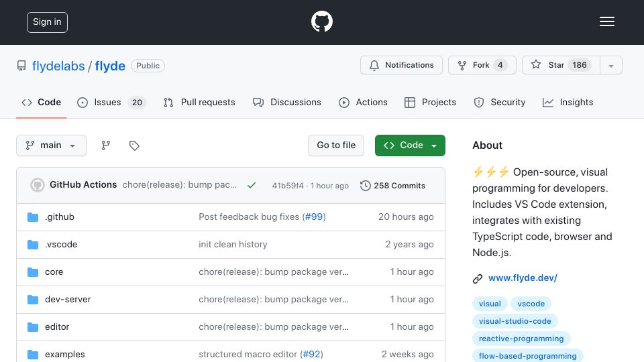Expand the main branch selector
This screenshot has width=644, height=362.
52,145
